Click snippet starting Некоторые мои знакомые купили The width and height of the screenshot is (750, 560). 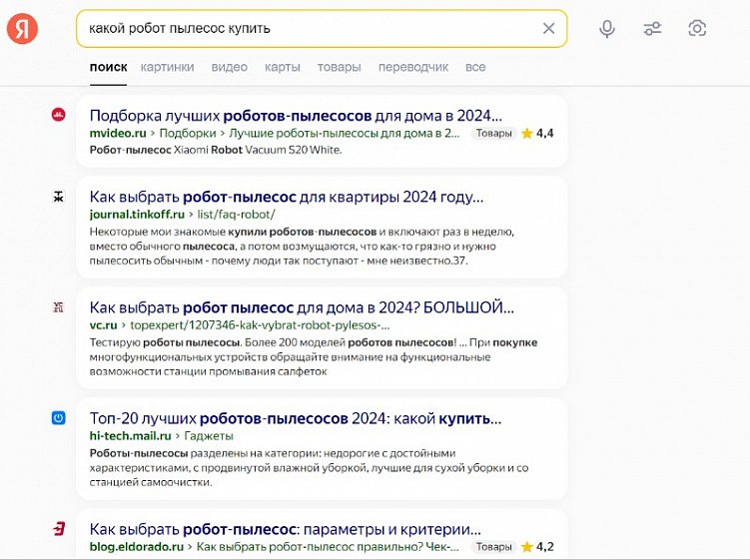click(302, 247)
